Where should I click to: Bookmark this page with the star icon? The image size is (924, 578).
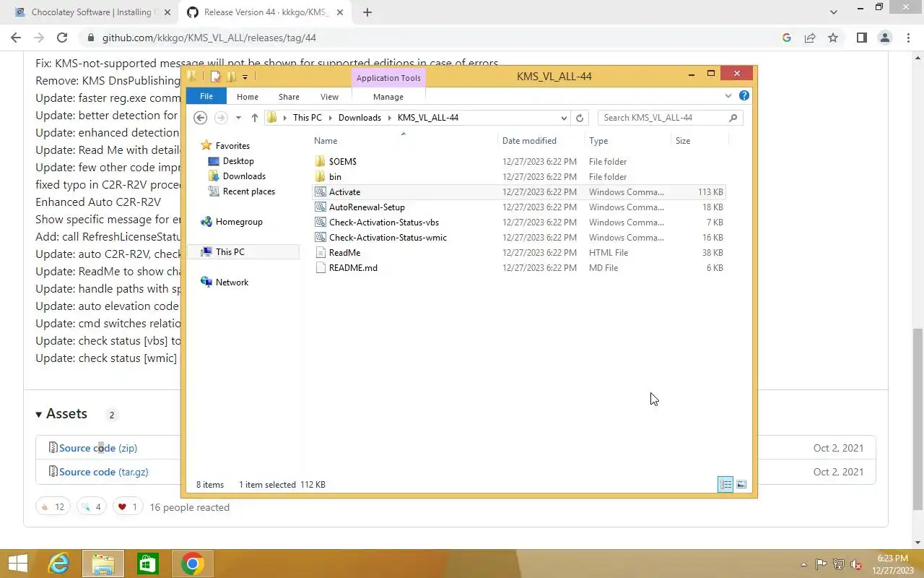pos(833,38)
